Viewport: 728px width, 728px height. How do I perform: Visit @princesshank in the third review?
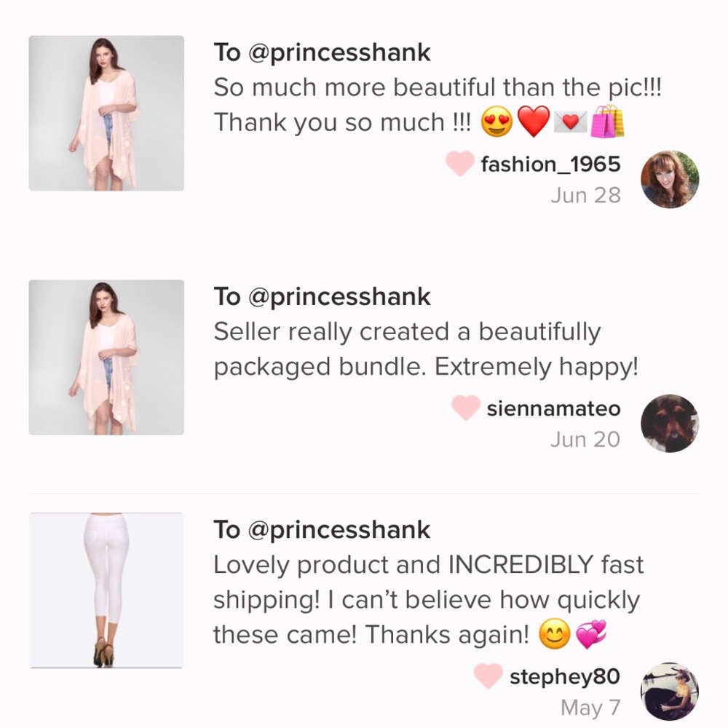pyautogui.click(x=339, y=530)
